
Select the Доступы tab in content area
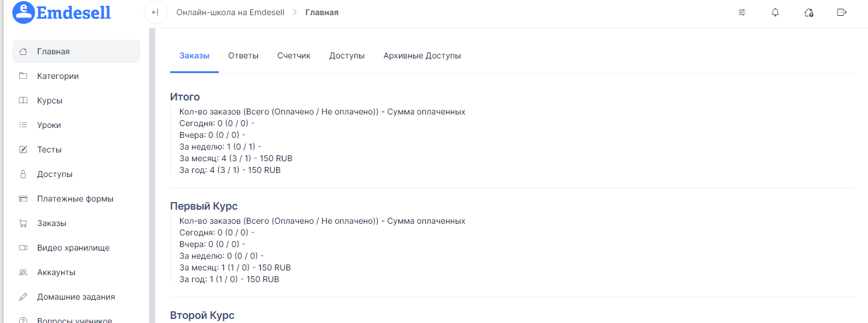coord(347,56)
